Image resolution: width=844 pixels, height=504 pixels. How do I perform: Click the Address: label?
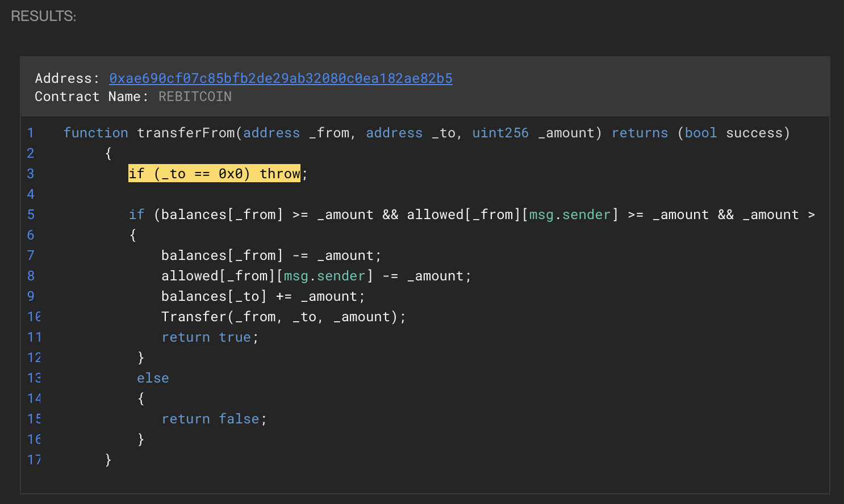(67, 78)
